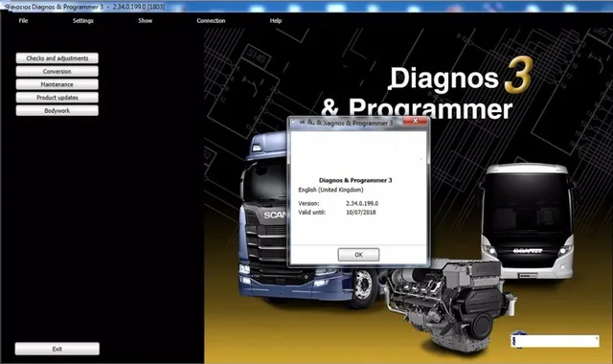
Task: Open the File menu
Action: click(x=23, y=21)
